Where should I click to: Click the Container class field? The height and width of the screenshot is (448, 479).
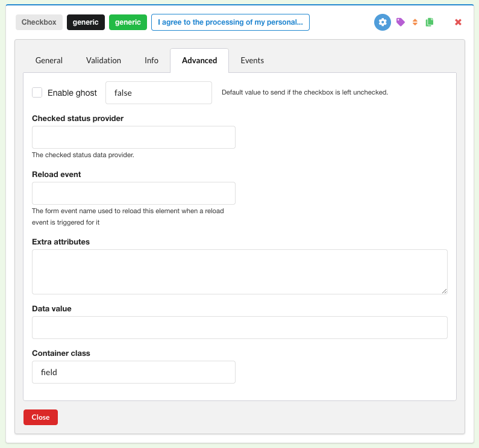pyautogui.click(x=133, y=372)
